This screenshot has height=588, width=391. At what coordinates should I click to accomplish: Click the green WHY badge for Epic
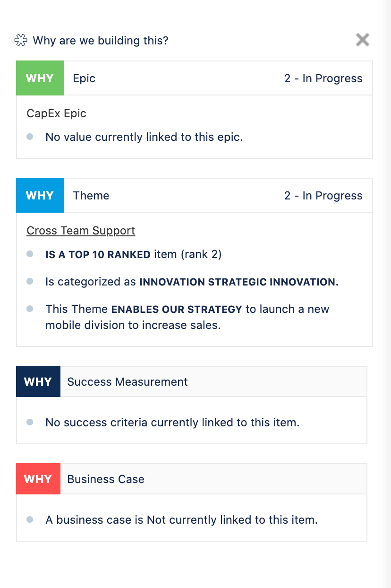(40, 78)
